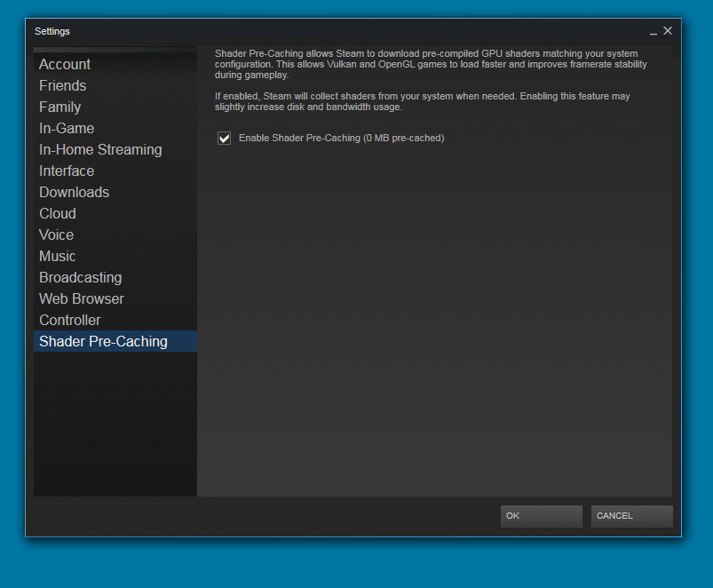Click the CANCEL button

(631, 516)
